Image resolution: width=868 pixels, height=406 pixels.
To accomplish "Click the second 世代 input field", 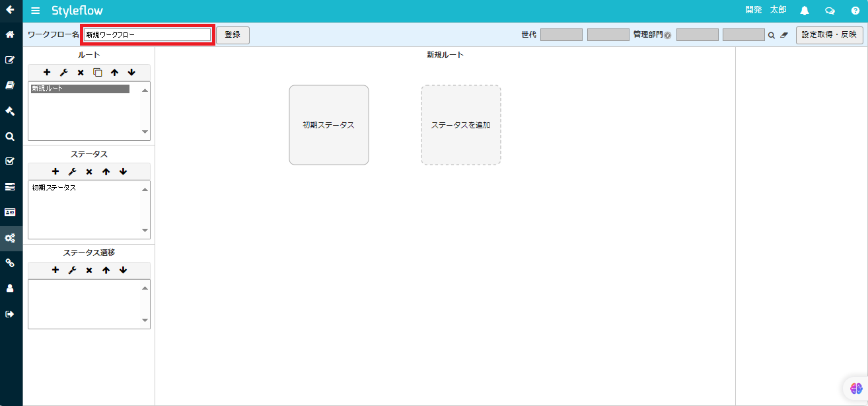I will [608, 35].
